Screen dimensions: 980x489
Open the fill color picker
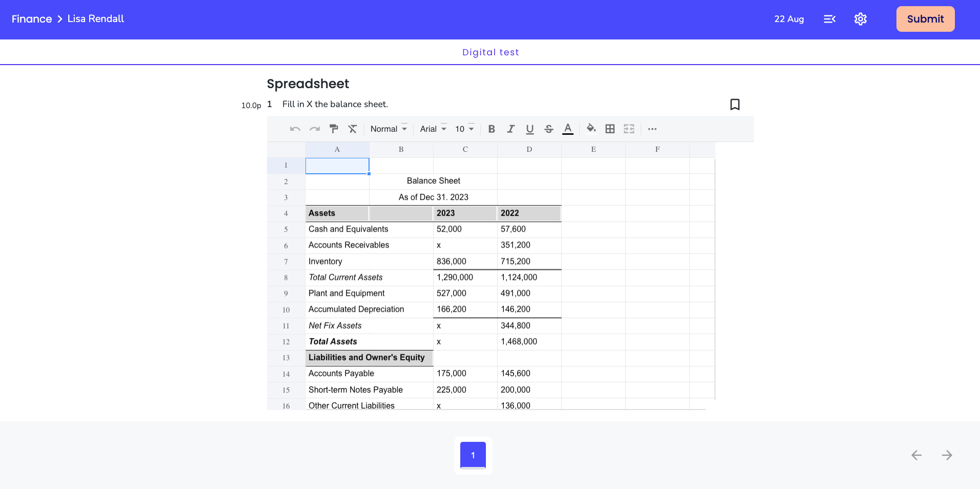tap(591, 129)
